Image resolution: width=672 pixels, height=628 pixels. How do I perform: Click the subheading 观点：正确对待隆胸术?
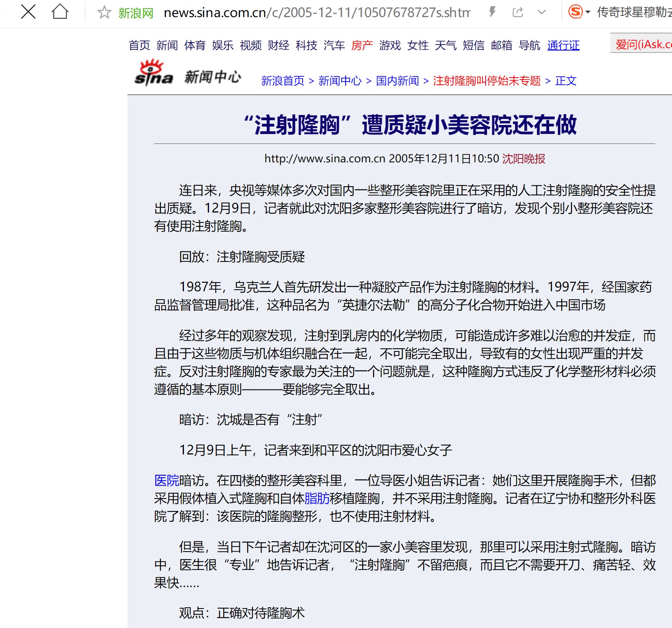point(242,612)
